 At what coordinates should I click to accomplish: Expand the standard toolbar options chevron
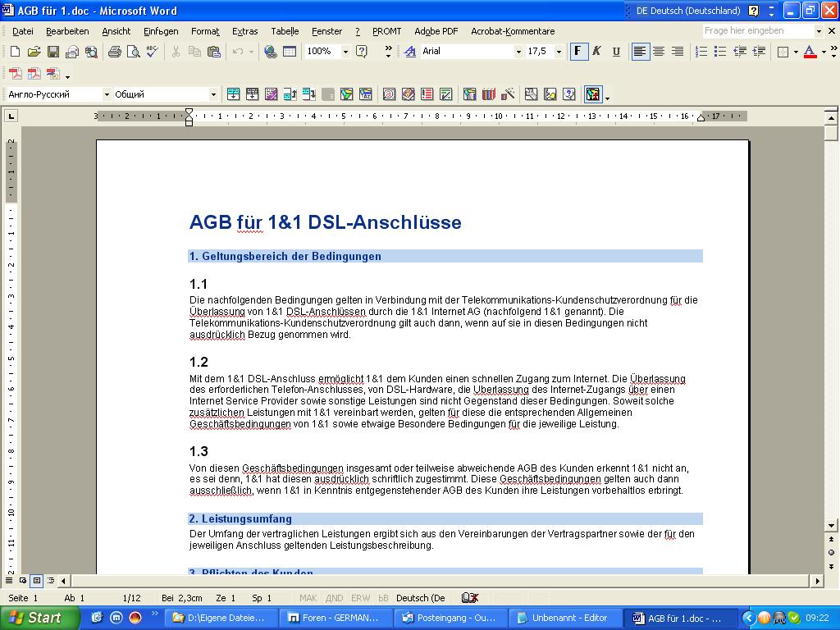click(388, 52)
